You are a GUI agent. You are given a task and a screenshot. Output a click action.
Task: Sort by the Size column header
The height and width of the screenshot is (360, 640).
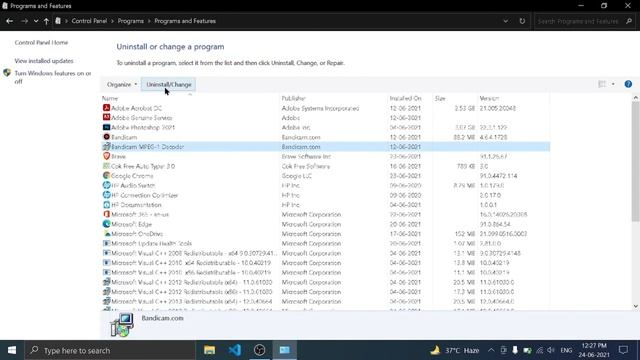440,98
